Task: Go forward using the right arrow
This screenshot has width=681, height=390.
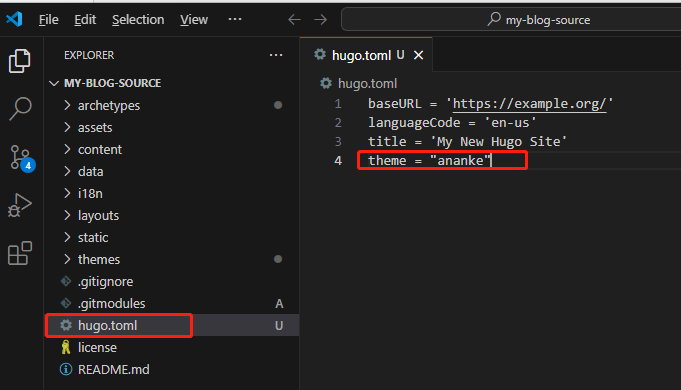Action: click(321, 20)
